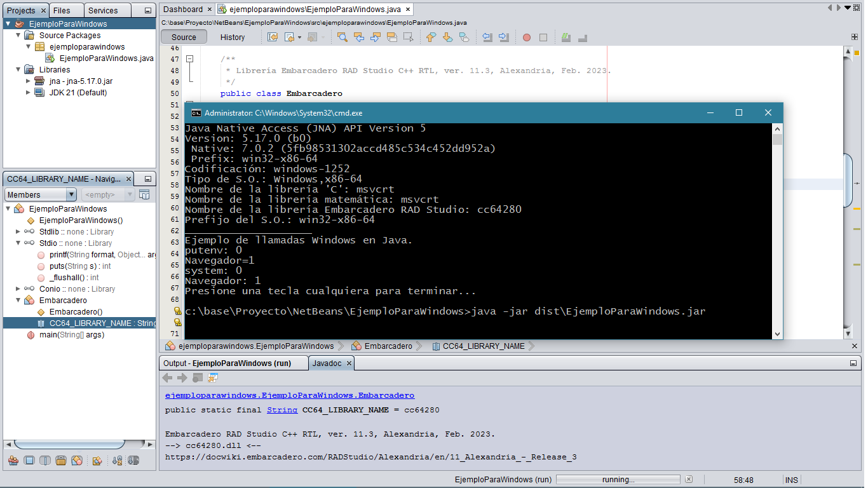The height and width of the screenshot is (488, 868).
Task: Toggle Rectangular Selection icon
Action: (x=409, y=37)
